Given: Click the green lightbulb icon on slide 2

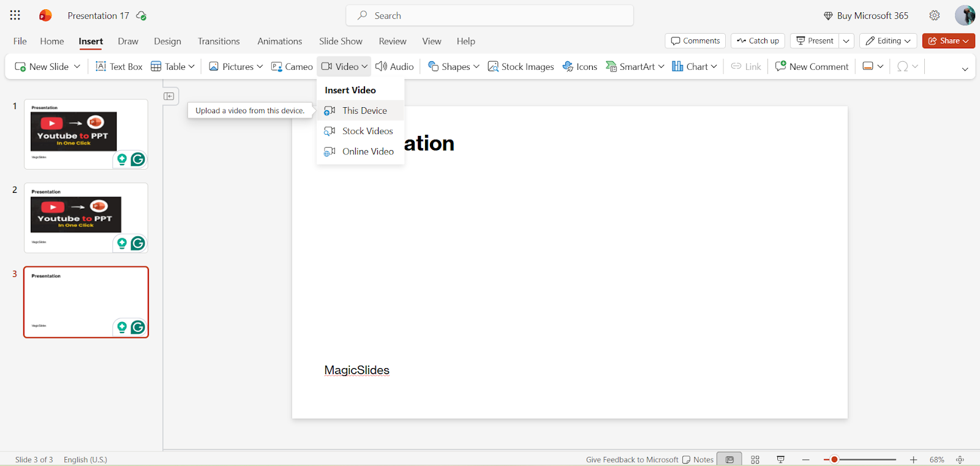Looking at the screenshot, I should tap(122, 243).
